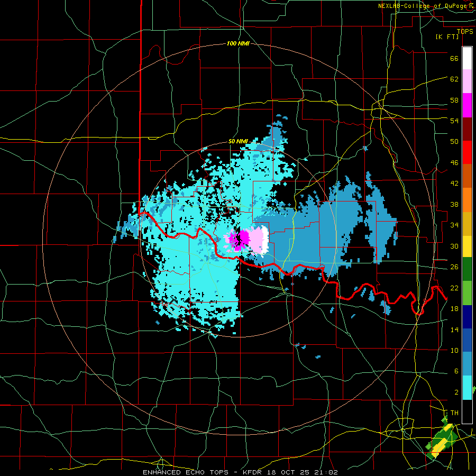
Task: Click the "TH" threshold label
Action: pyautogui.click(x=454, y=413)
